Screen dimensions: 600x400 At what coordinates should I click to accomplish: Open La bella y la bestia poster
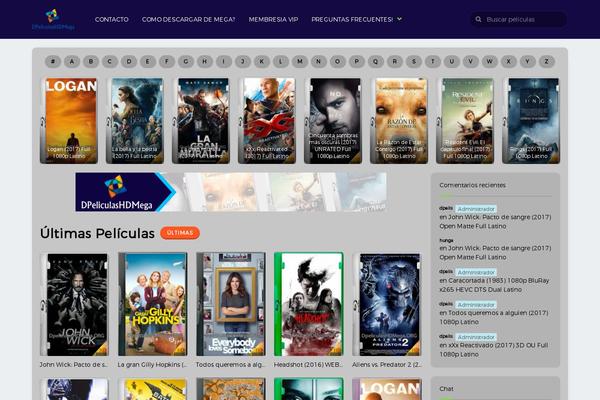coord(135,121)
